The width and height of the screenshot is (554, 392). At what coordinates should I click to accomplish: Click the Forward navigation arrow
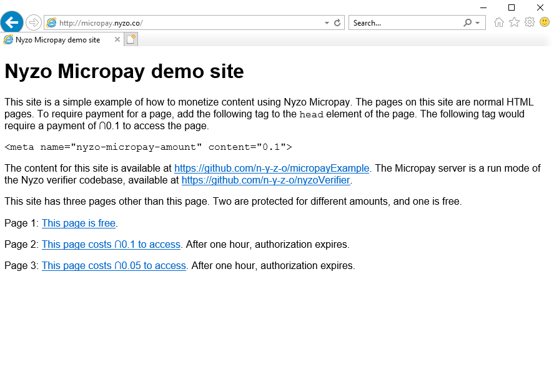pos(34,22)
